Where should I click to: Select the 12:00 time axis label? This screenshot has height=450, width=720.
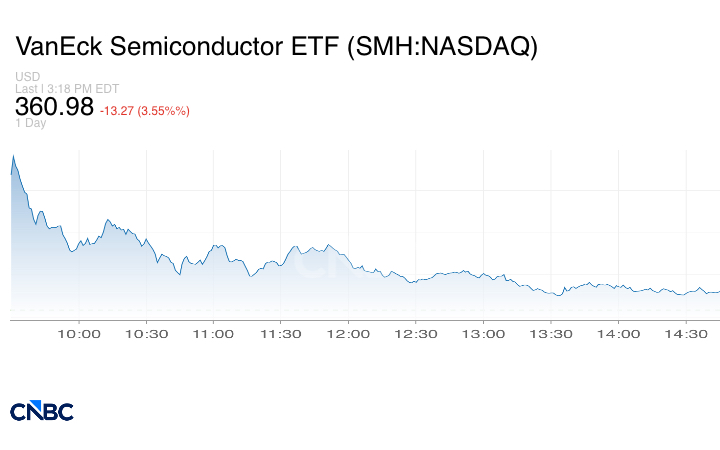pos(348,334)
